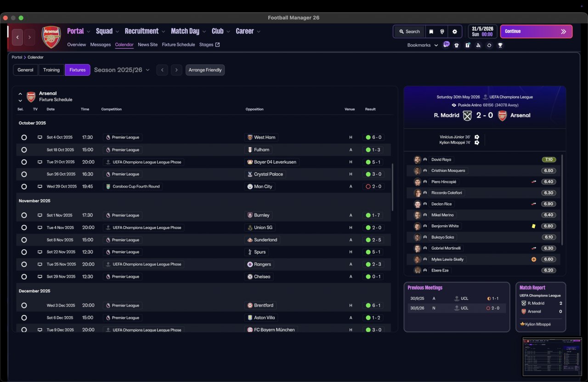
Task: Click the screenshot thumbnail preview in corner
Action: [552, 357]
